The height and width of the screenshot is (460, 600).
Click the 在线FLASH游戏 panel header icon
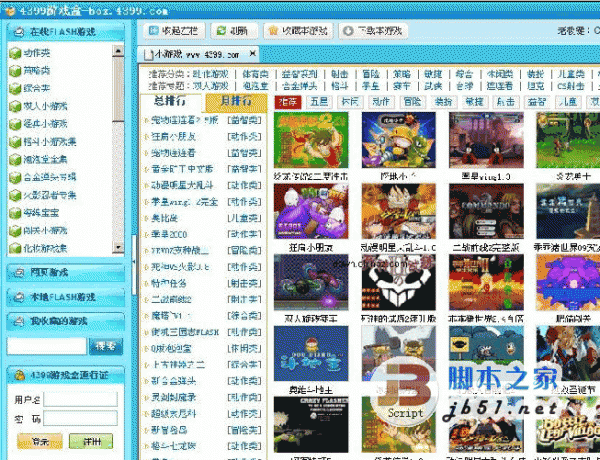pyautogui.click(x=18, y=32)
